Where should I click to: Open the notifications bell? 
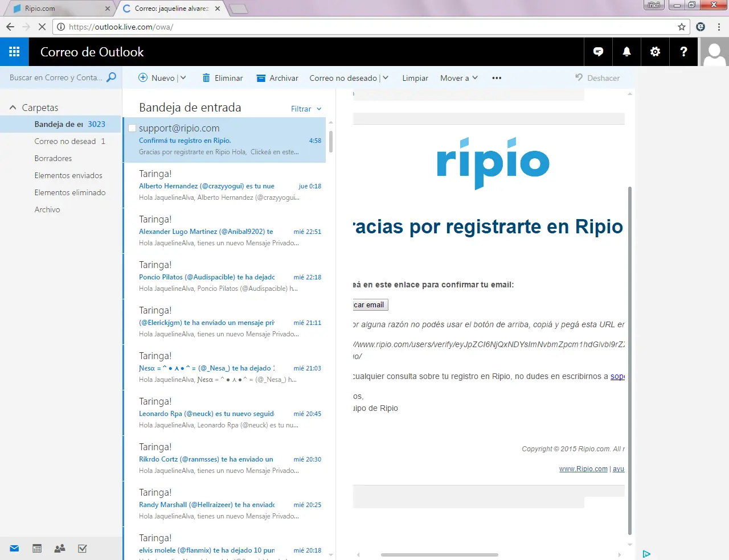point(626,52)
